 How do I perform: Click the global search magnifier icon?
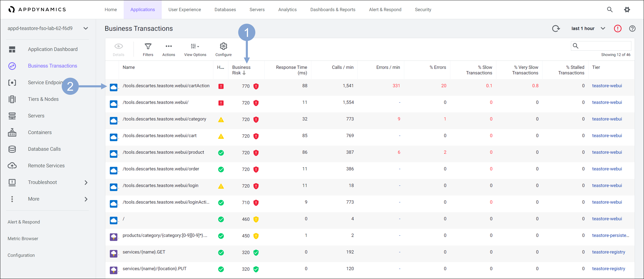[x=609, y=10]
